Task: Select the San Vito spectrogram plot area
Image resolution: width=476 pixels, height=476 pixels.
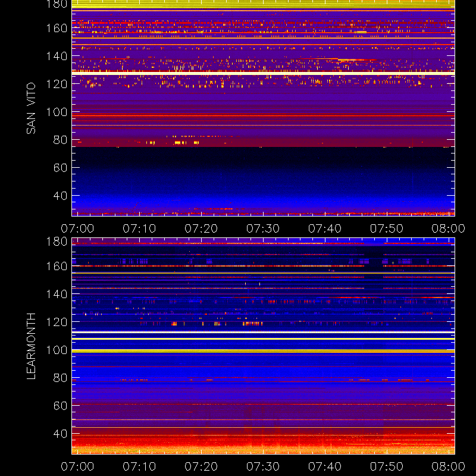Action: point(263,108)
